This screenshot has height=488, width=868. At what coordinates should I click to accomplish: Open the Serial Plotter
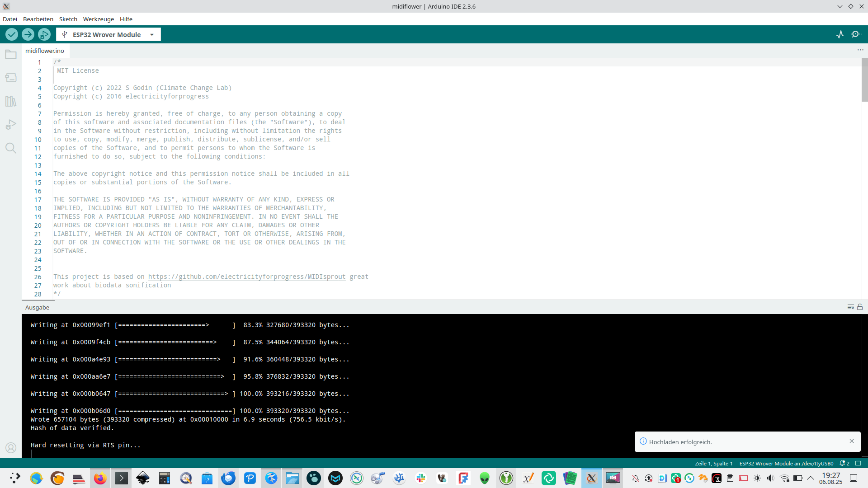[840, 34]
